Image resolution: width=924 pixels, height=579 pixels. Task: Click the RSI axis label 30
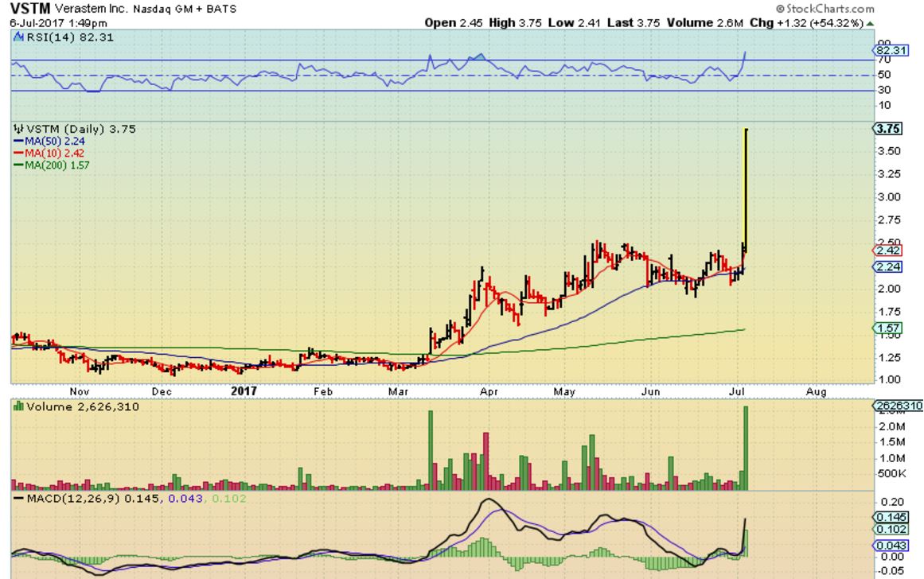tap(884, 90)
